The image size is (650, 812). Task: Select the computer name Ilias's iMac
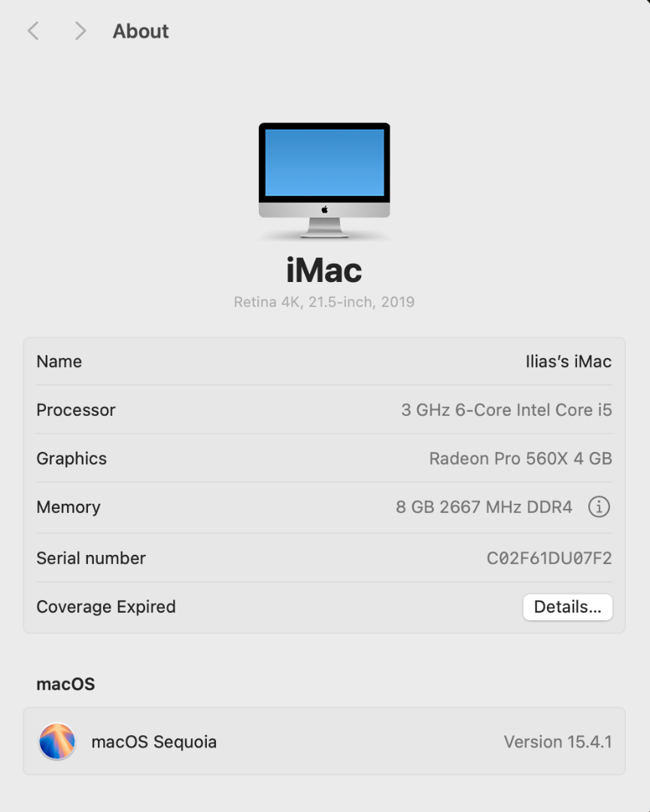(569, 362)
